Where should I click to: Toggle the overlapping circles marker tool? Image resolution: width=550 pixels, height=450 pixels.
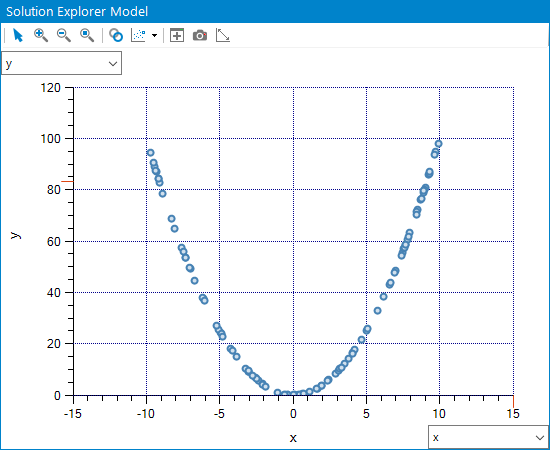[x=116, y=35]
